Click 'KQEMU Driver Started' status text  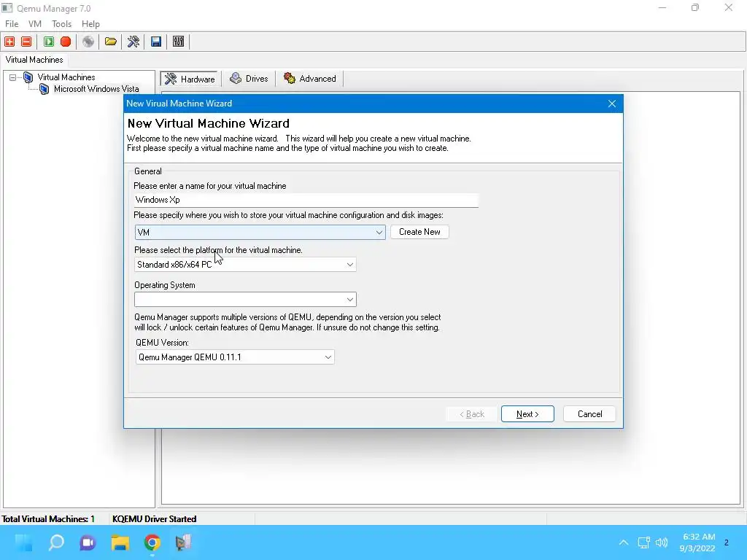pos(155,519)
